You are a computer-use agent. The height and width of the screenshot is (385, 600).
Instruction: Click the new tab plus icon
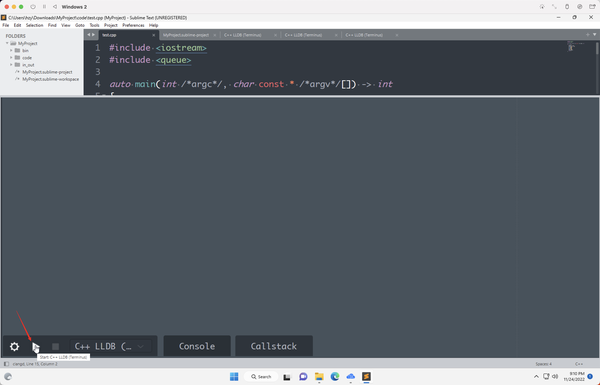tap(588, 34)
